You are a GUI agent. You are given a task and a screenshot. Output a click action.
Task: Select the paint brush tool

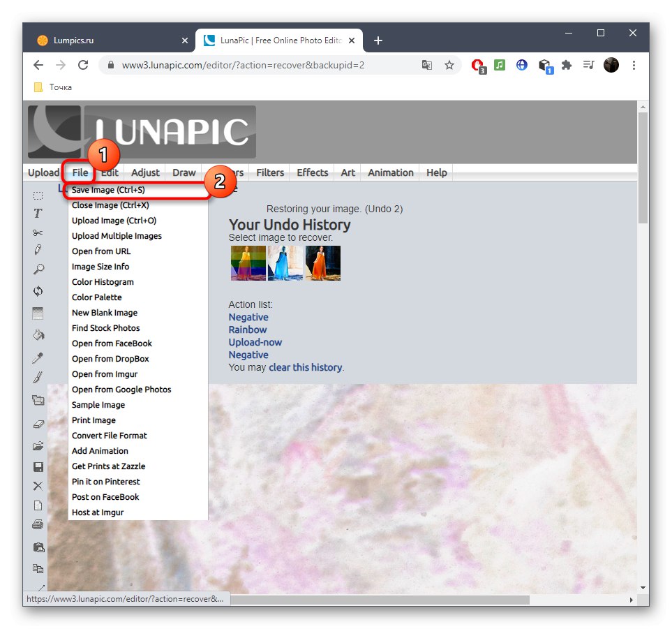38,377
